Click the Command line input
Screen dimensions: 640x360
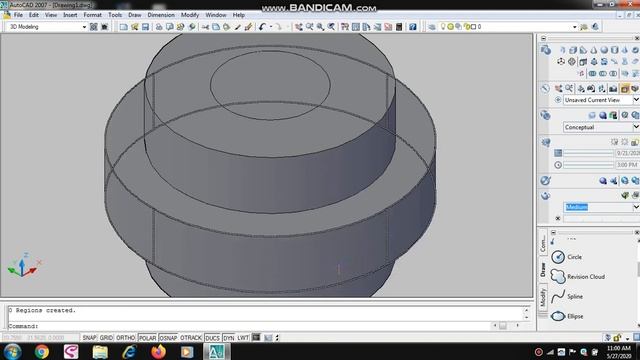point(249,326)
